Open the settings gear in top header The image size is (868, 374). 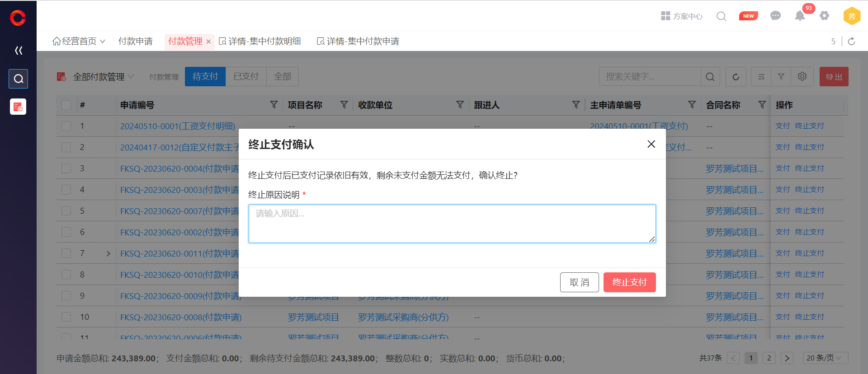[x=824, y=16]
